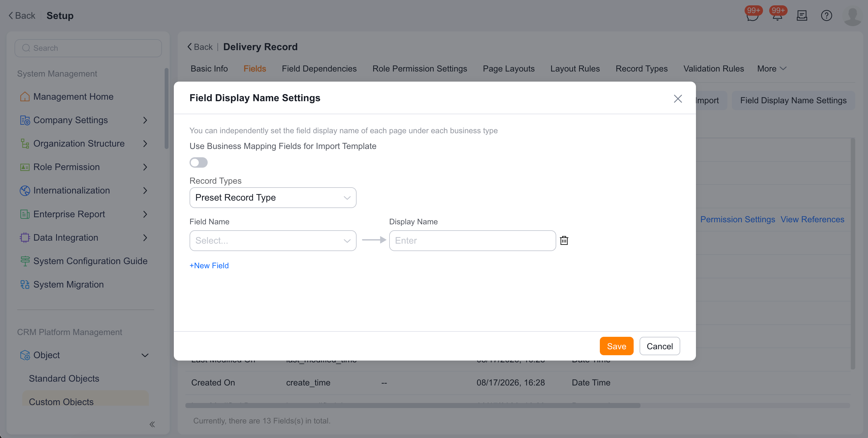Click the trash icon beside Display Name
This screenshot has width=868, height=438.
[x=564, y=240]
